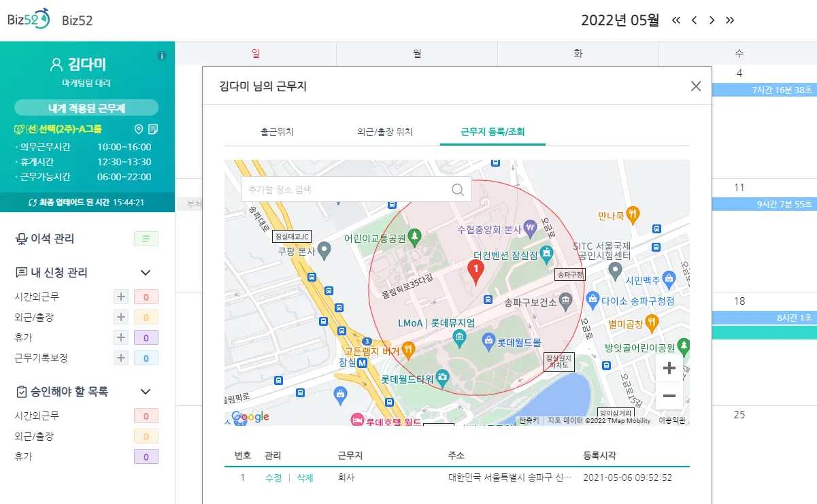Close the 김다미 님의 근무지 dialog
817x504 pixels.
click(x=695, y=86)
